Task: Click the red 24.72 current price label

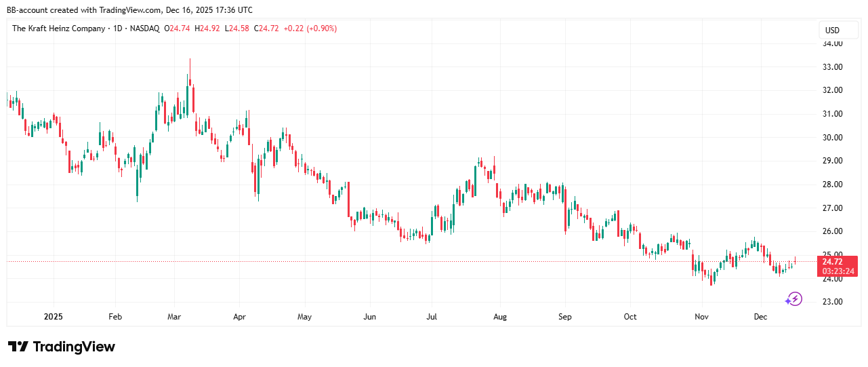Action: click(x=838, y=262)
